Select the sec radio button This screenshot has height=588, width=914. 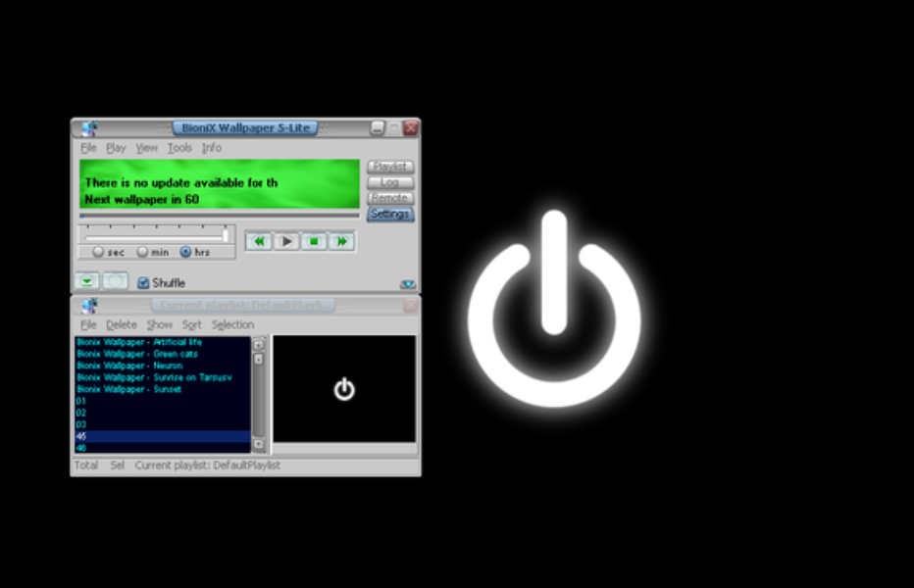[x=98, y=251]
